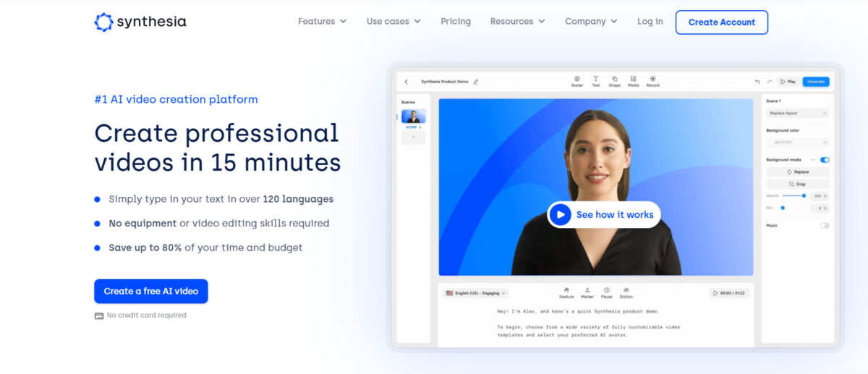Click the back arrow in editor header
Viewport: 868px width, 374px height.
pyautogui.click(x=406, y=82)
